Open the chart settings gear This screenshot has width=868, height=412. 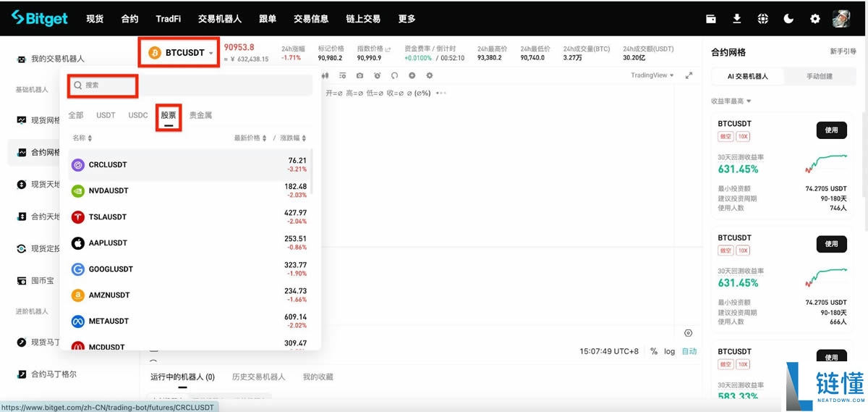click(429, 75)
